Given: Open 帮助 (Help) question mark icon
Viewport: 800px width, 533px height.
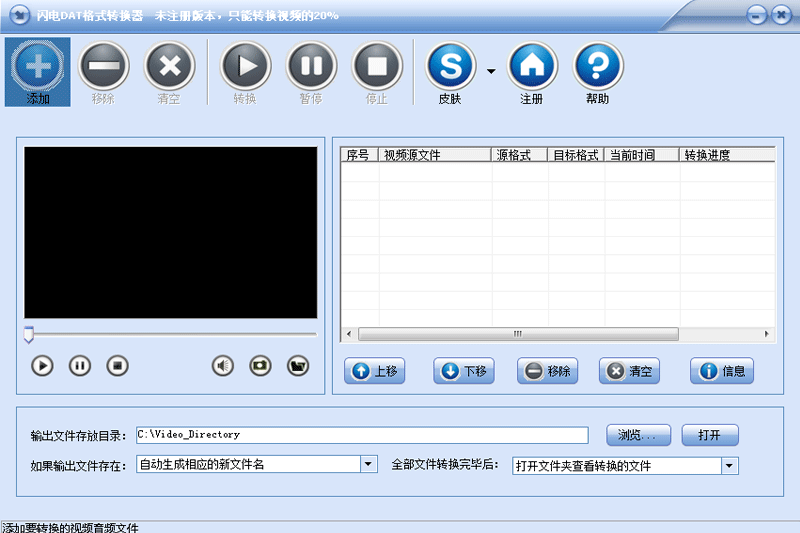Looking at the screenshot, I should [598, 66].
